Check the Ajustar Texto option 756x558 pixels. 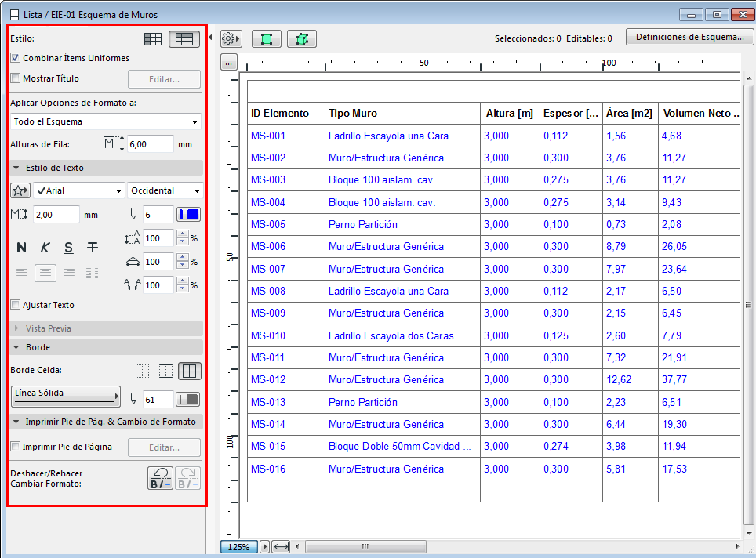coord(16,305)
